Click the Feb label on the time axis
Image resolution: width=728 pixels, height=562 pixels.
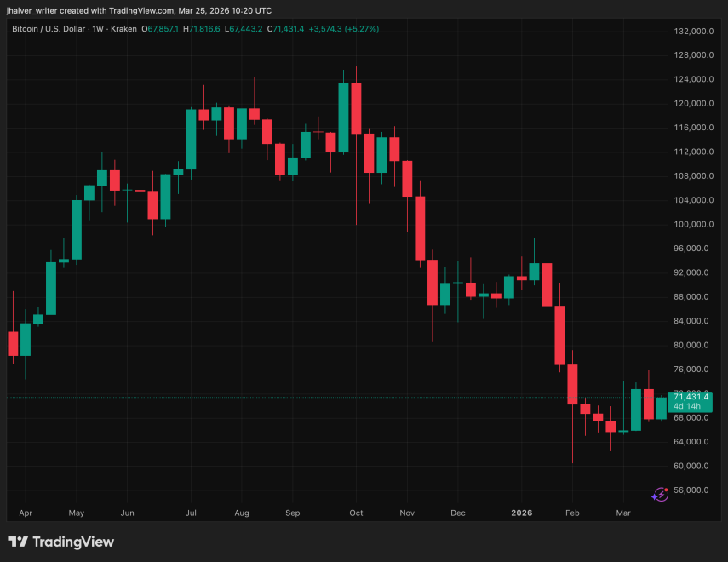[572, 513]
